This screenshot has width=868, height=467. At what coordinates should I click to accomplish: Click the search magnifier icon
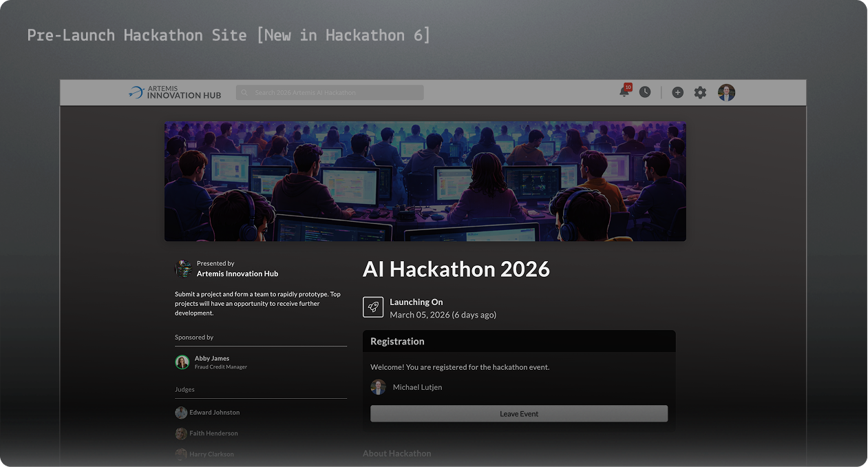[244, 92]
